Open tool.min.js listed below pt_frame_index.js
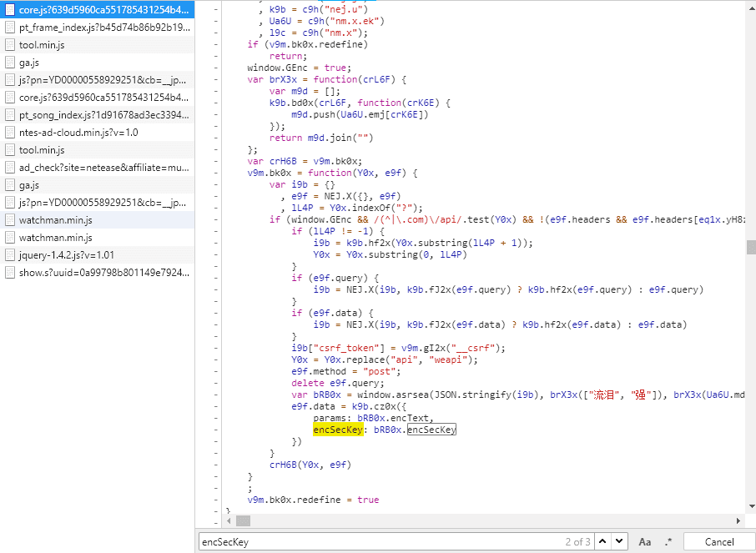The height and width of the screenshot is (553, 756). click(97, 45)
